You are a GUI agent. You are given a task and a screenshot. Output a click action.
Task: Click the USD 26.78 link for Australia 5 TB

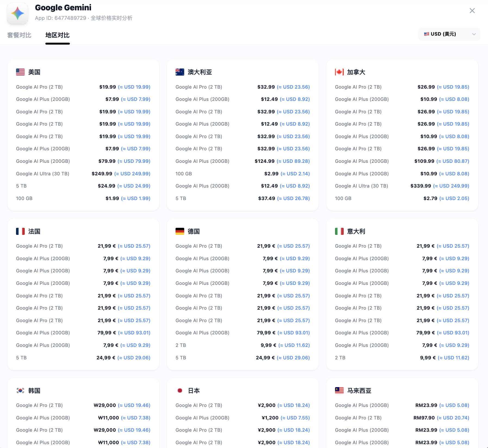(293, 198)
